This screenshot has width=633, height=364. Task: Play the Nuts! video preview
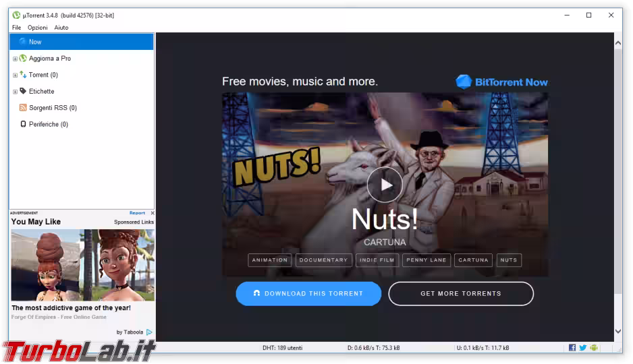tap(385, 185)
